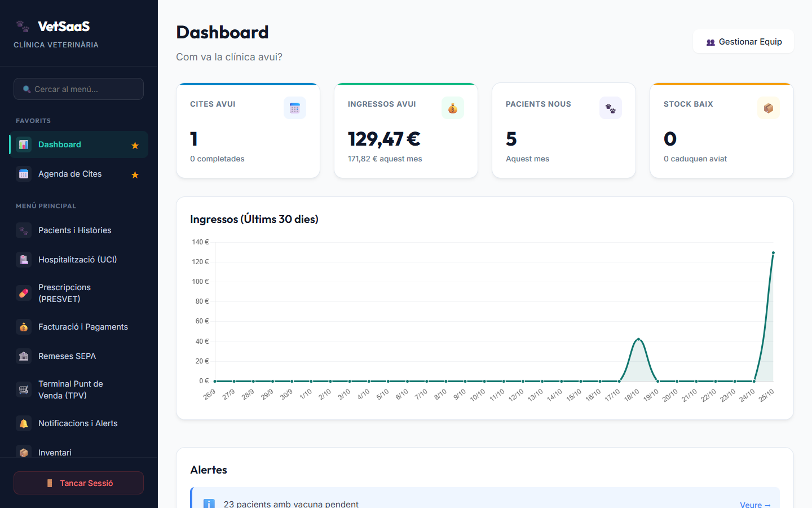812x508 pixels.
Task: Open the Stock Baix card
Action: pos(722,130)
